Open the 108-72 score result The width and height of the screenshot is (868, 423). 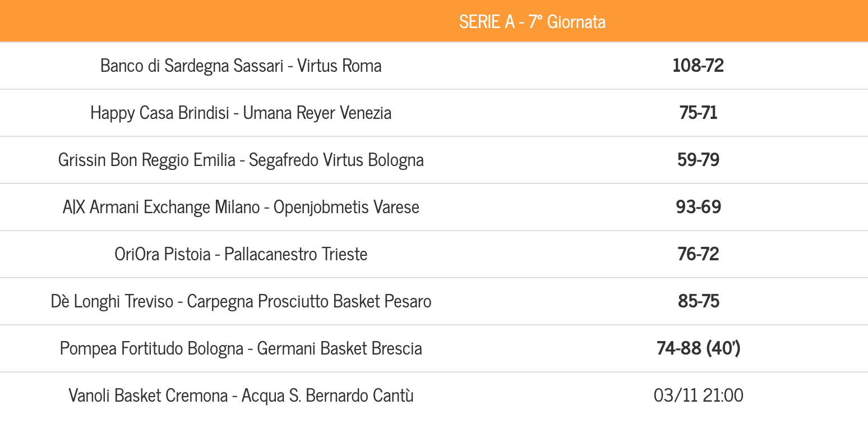[x=698, y=66]
